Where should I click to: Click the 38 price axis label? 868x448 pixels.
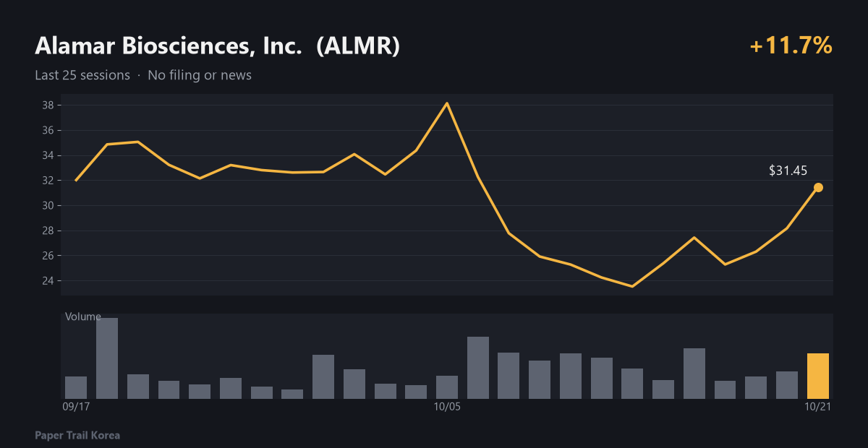coord(48,105)
